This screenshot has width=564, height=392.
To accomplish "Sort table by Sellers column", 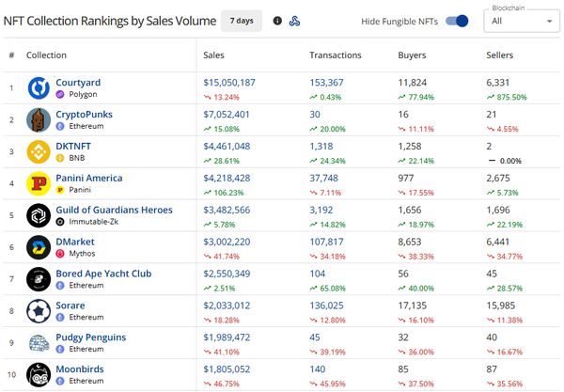I will (499, 55).
